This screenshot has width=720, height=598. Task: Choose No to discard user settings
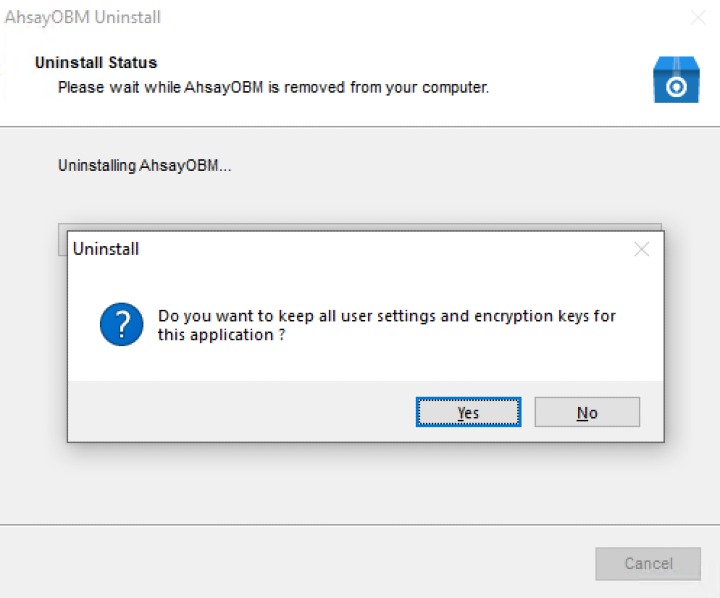pos(587,412)
